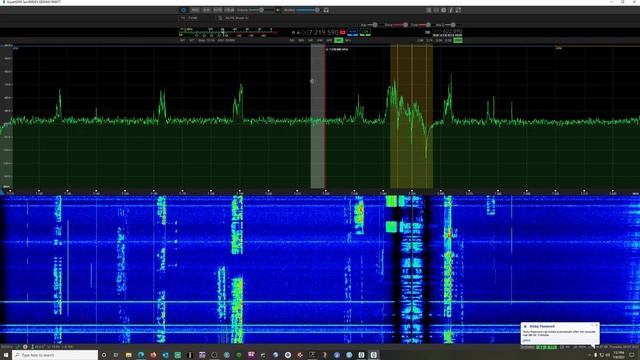Adjust the Volume slider in top toolbar

pos(261,10)
